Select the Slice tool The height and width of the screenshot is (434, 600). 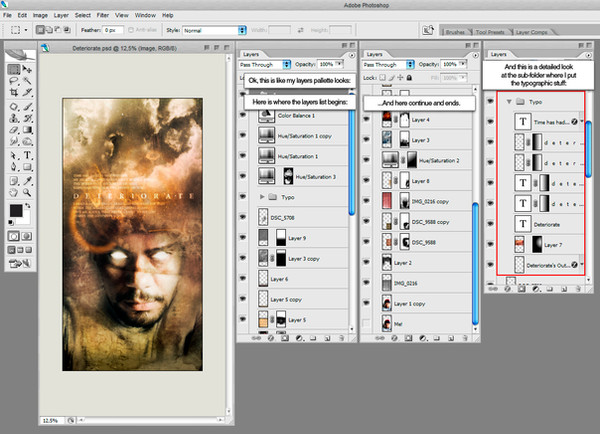[x=27, y=93]
